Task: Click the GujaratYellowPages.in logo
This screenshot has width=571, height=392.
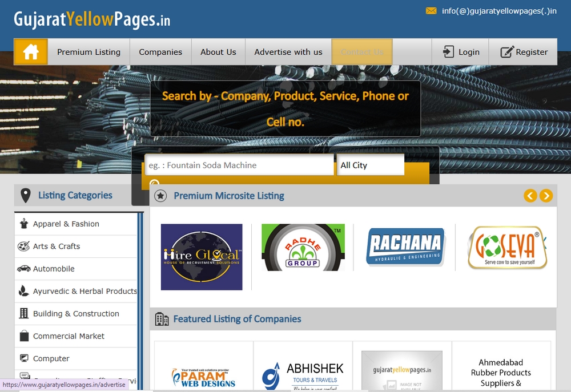Action: pyautogui.click(x=92, y=19)
